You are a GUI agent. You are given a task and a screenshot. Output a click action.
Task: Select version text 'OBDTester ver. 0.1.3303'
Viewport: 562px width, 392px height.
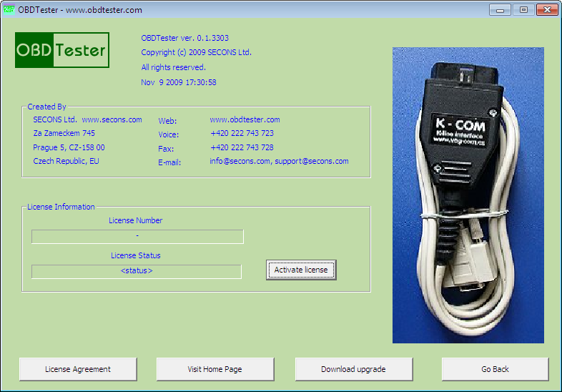[184, 38]
